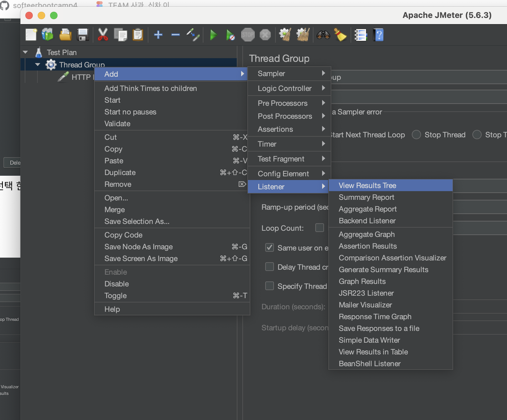
Task: Click the Cut scissors icon
Action: 103,35
